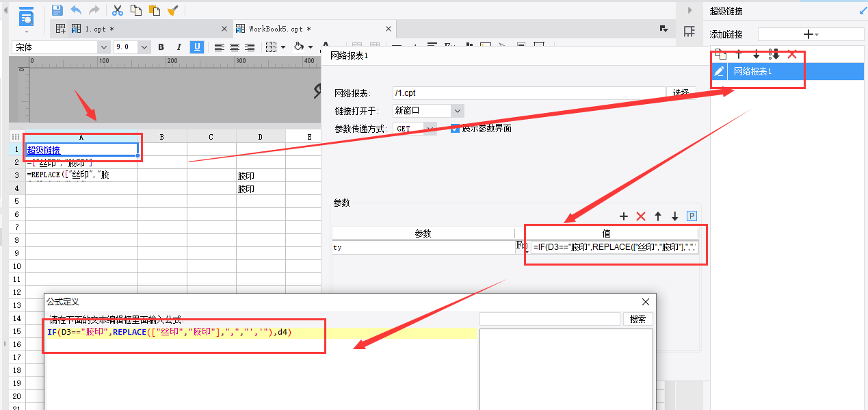Open the border style dropdown arrow
The image size is (868, 410).
282,47
